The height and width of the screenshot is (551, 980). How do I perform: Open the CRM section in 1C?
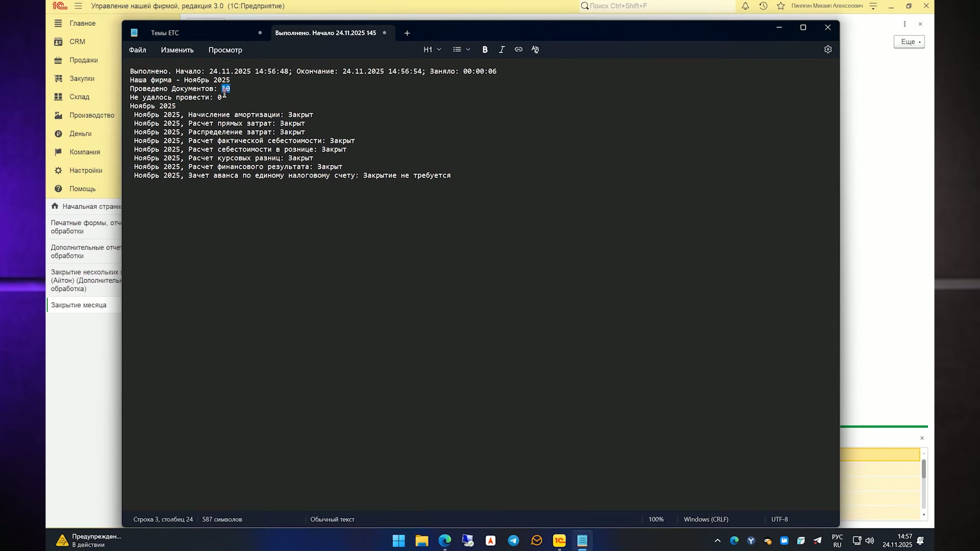pyautogui.click(x=78, y=42)
